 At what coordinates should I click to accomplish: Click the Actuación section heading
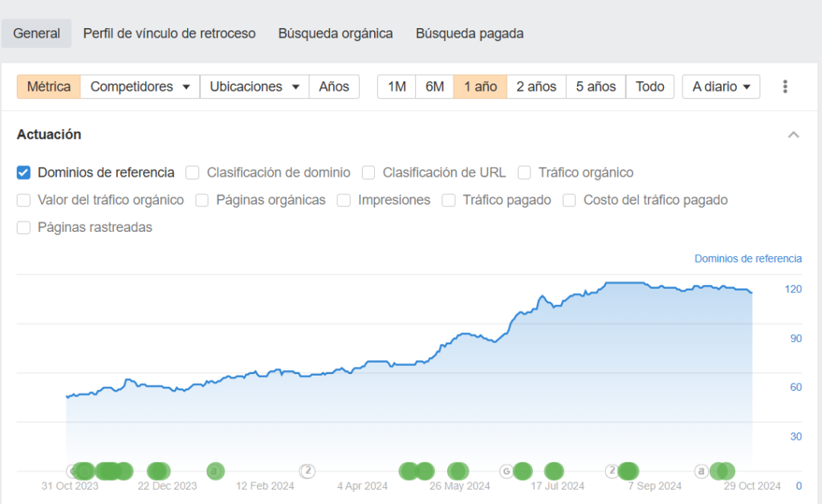point(49,135)
